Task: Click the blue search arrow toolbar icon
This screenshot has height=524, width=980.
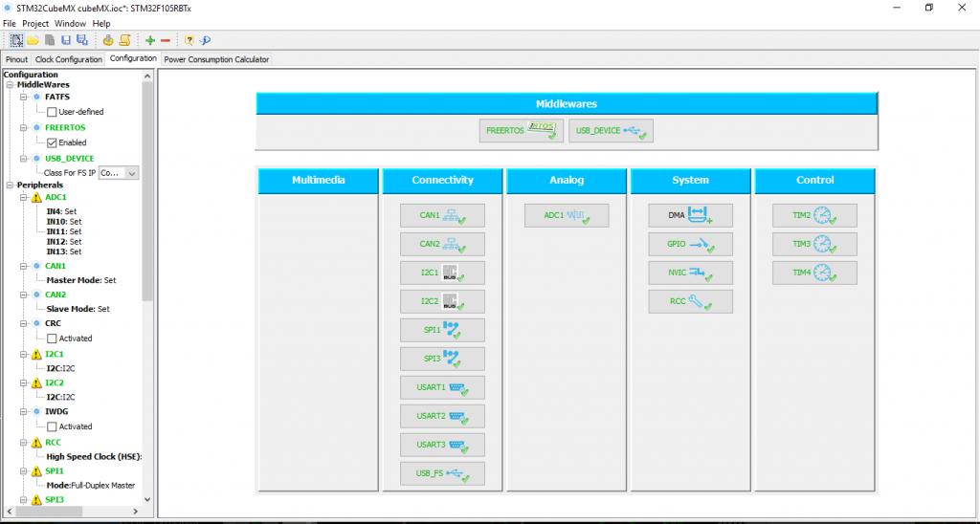Action: [205, 40]
